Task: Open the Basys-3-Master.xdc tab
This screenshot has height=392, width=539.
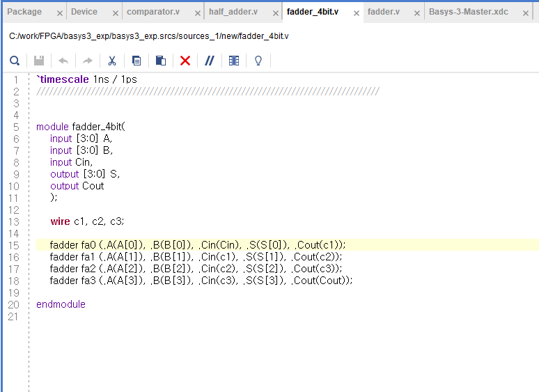Action: pyautogui.click(x=469, y=12)
